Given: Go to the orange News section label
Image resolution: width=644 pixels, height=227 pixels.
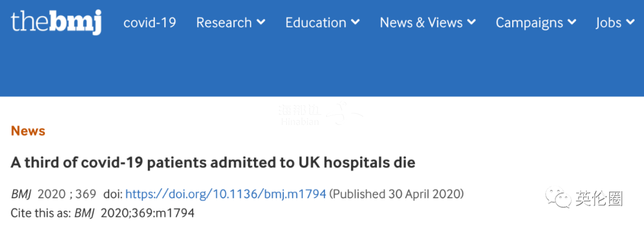Looking at the screenshot, I should pyautogui.click(x=28, y=131).
